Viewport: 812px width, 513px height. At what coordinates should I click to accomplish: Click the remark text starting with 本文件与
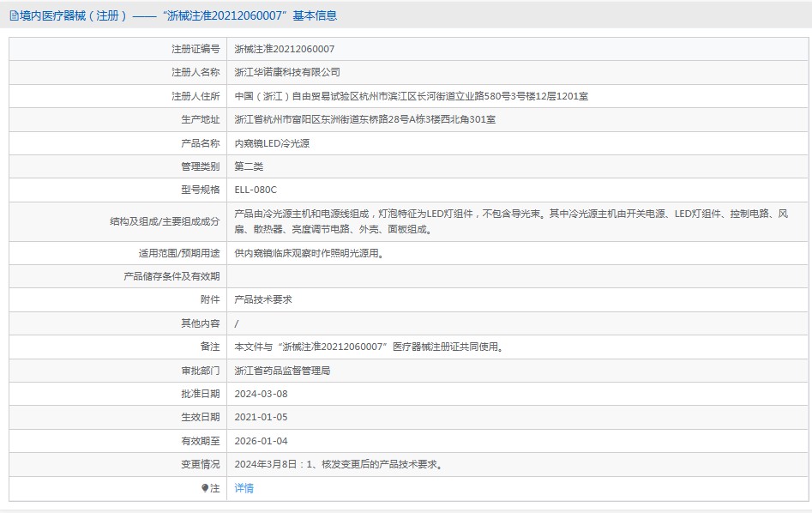click(x=369, y=347)
